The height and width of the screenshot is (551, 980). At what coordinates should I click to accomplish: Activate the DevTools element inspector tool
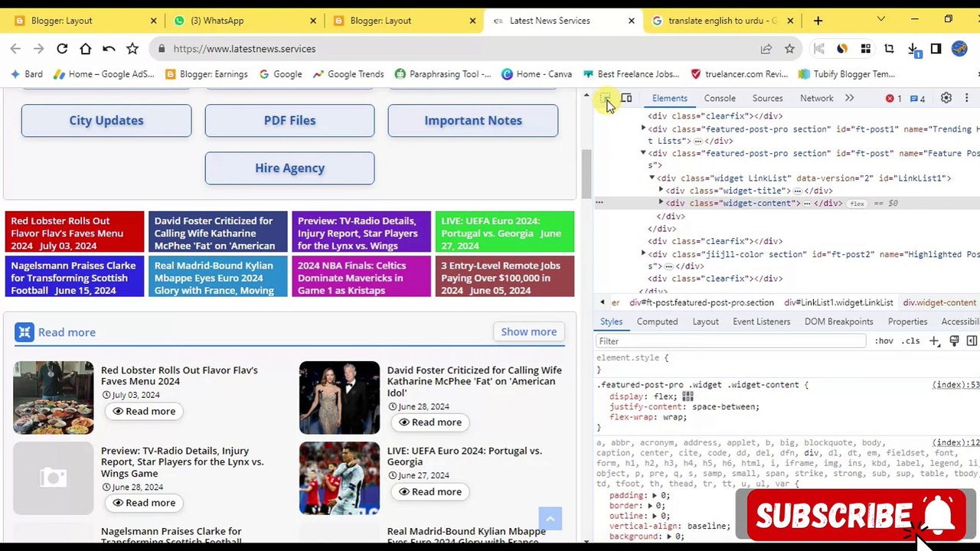[605, 99]
